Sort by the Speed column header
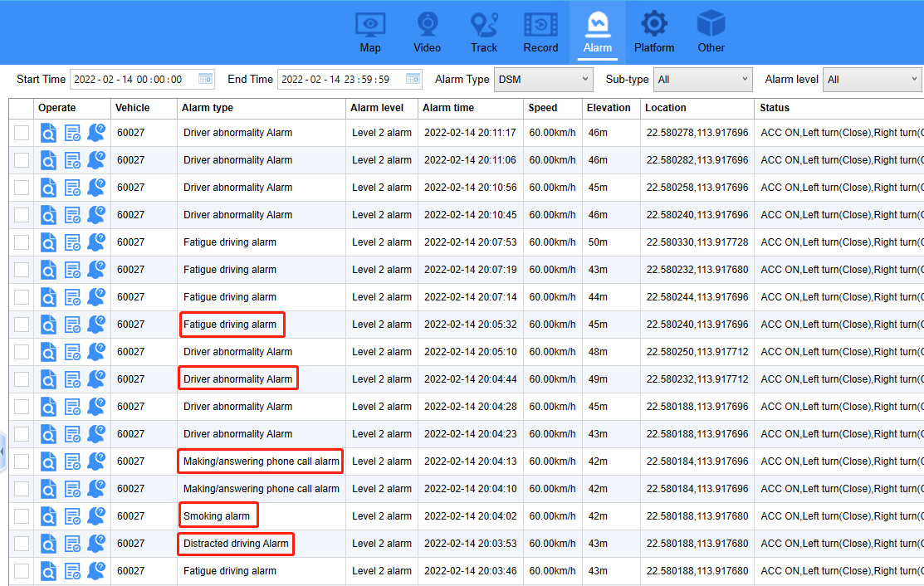The width and height of the screenshot is (924, 586). 552,108
